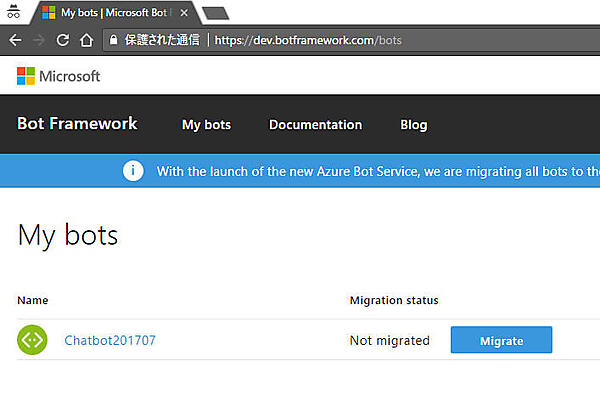Click the secure connection padlock icon
This screenshot has width=600, height=401.
pyautogui.click(x=113, y=39)
